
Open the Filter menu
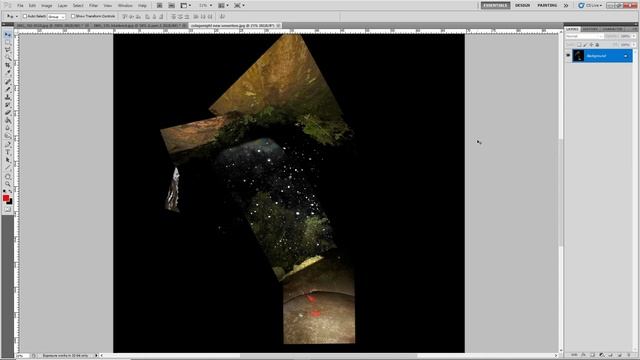point(93,6)
